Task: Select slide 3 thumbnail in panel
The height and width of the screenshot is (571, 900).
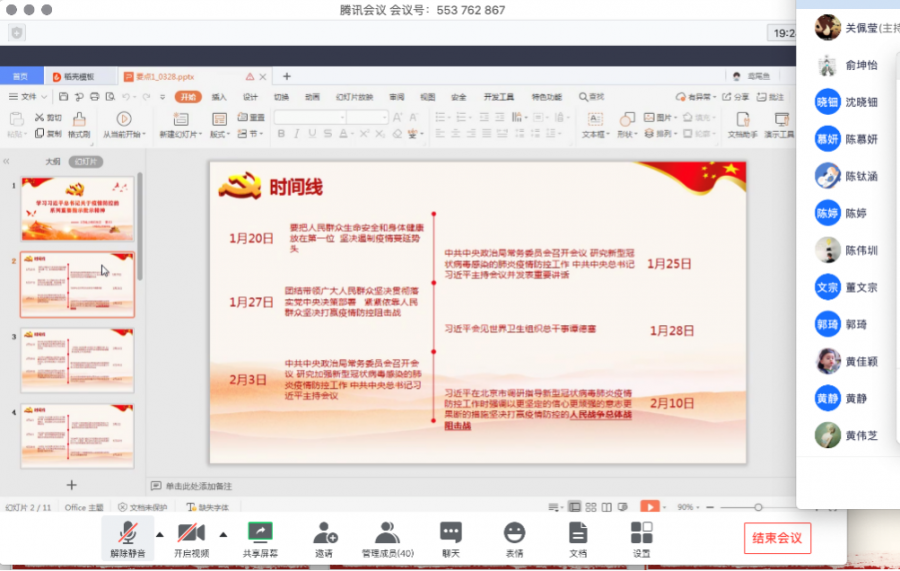Action: [x=77, y=359]
